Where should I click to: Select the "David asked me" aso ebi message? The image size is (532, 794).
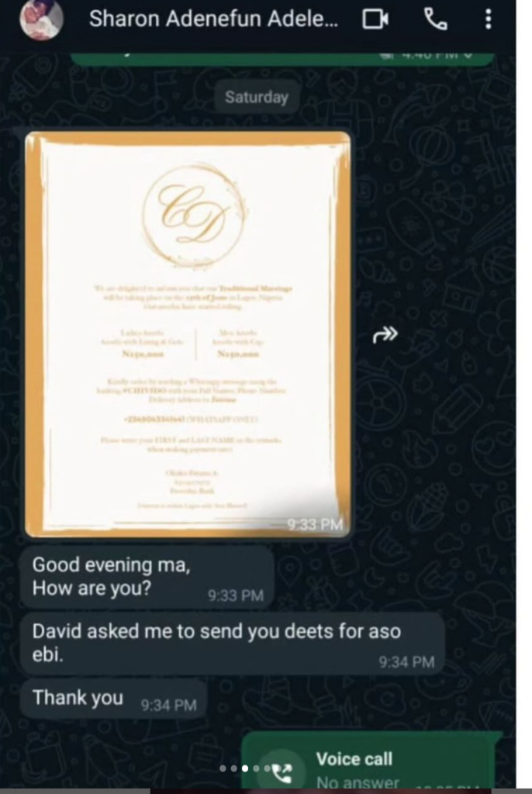tap(233, 643)
